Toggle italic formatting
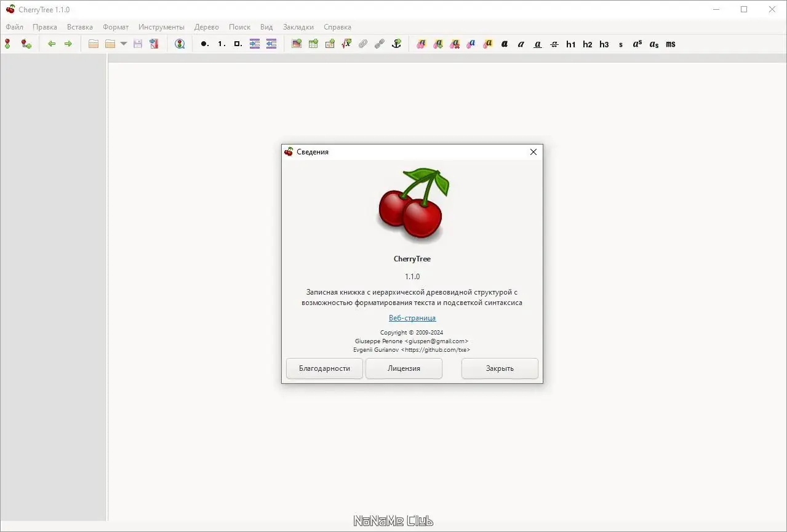 click(x=521, y=44)
